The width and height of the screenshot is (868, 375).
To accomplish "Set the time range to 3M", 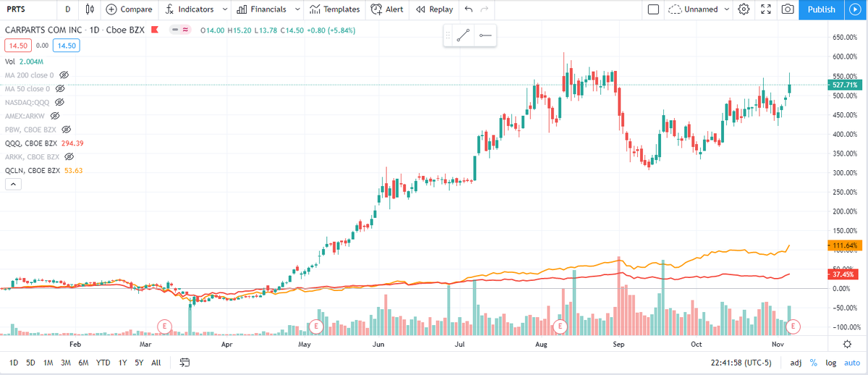I will click(x=66, y=362).
